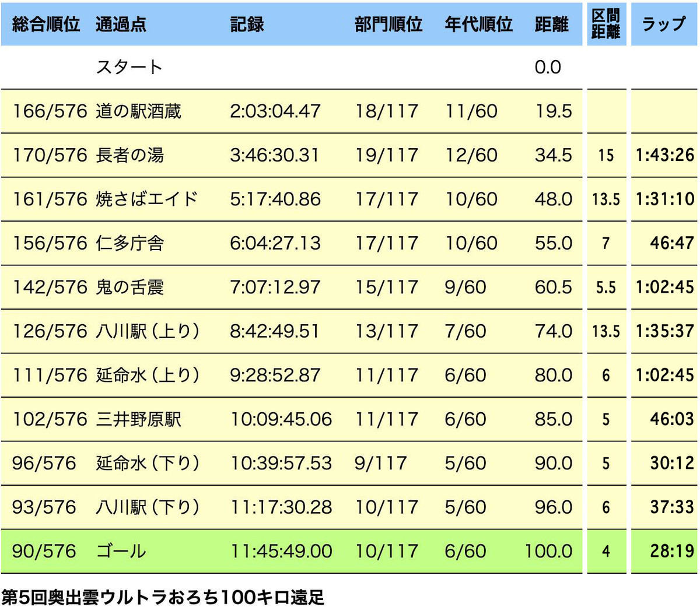Click distance value 19.5
Viewport: 700px width, 607px height.
(554, 111)
